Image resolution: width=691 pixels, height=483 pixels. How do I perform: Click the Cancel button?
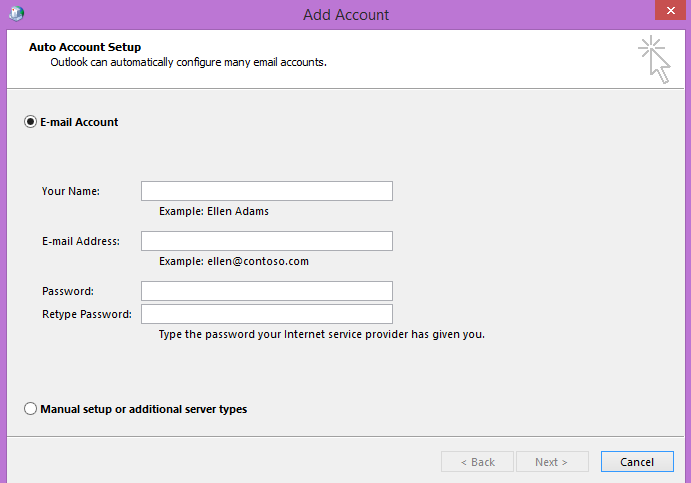coord(637,461)
